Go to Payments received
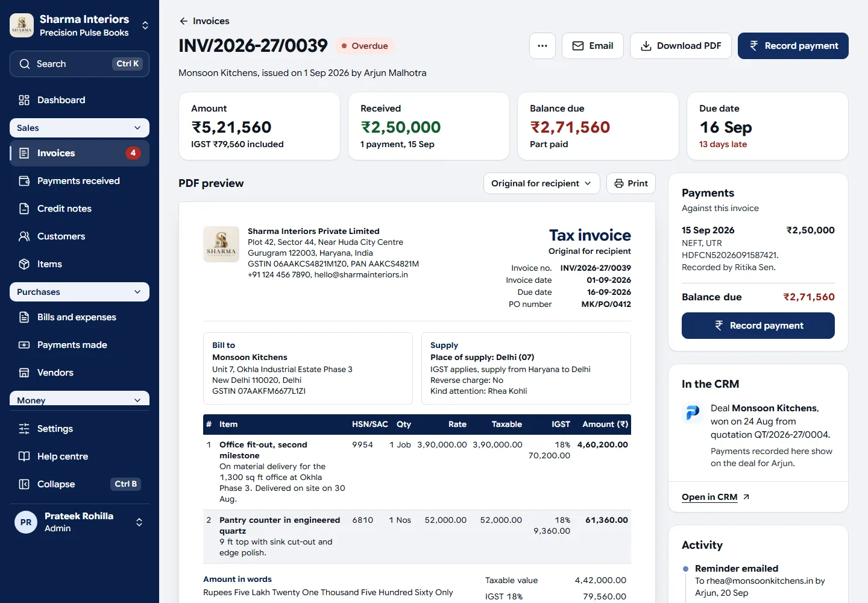Viewport: 868px width, 603px height. (x=80, y=181)
